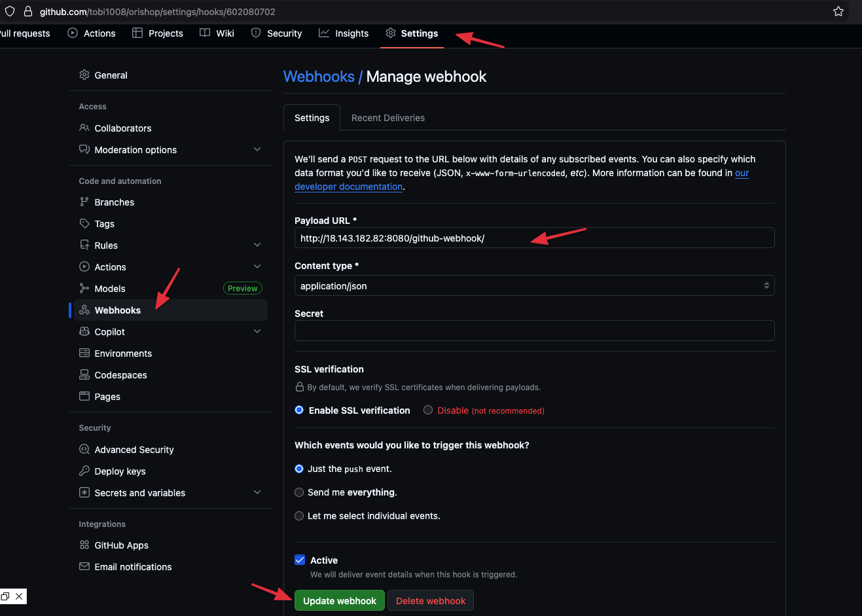Click the GitHub Apps grid icon
This screenshot has width=862, height=616.
point(84,545)
